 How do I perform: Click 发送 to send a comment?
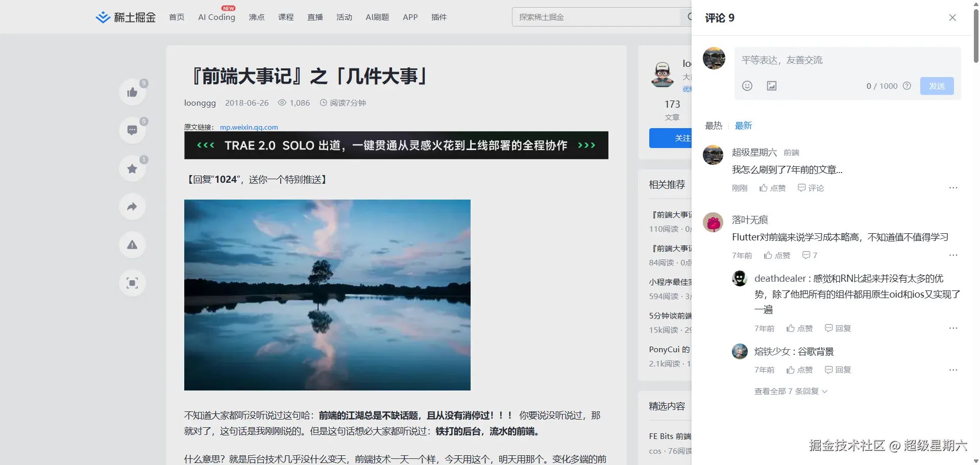[937, 86]
